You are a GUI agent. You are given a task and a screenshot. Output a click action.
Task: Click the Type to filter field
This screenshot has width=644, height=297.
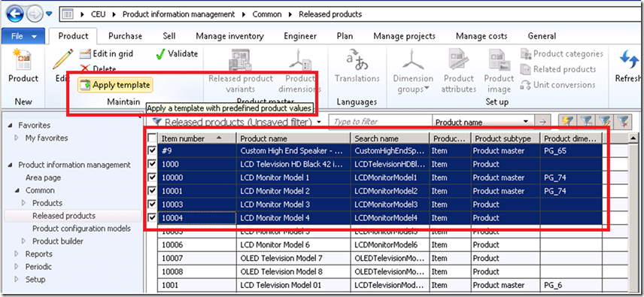[x=380, y=122]
